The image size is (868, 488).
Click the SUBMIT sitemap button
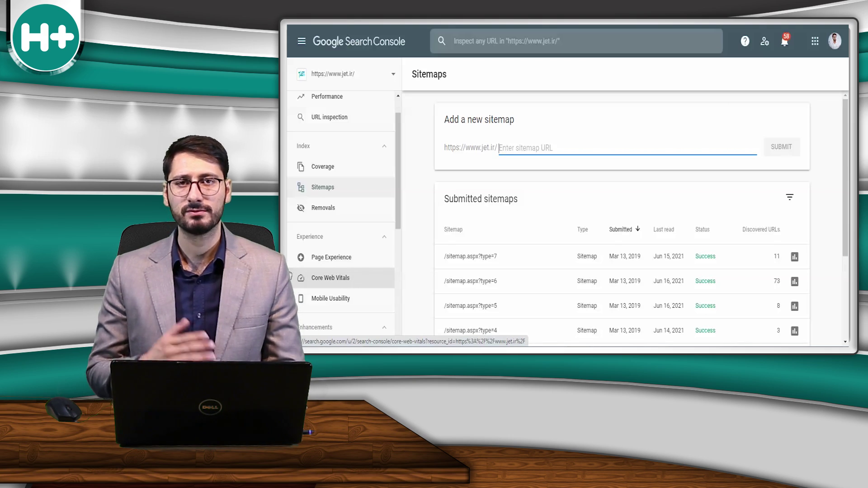781,147
